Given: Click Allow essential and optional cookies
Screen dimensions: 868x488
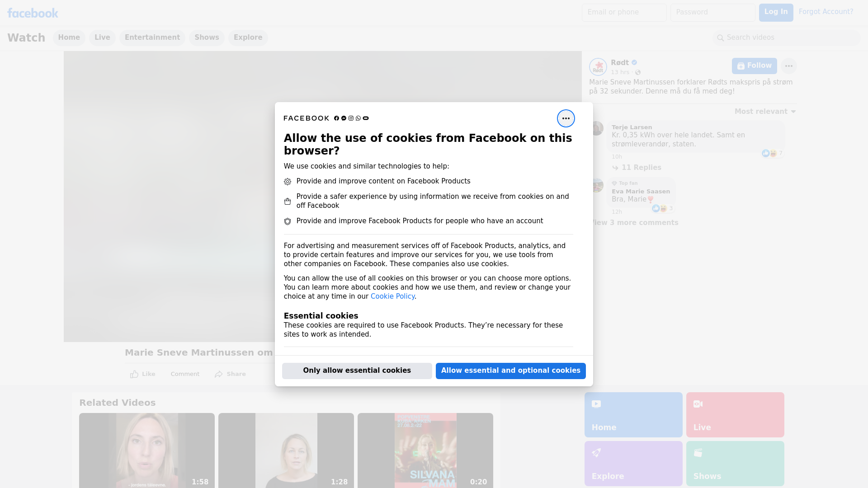Looking at the screenshot, I should pos(510,371).
